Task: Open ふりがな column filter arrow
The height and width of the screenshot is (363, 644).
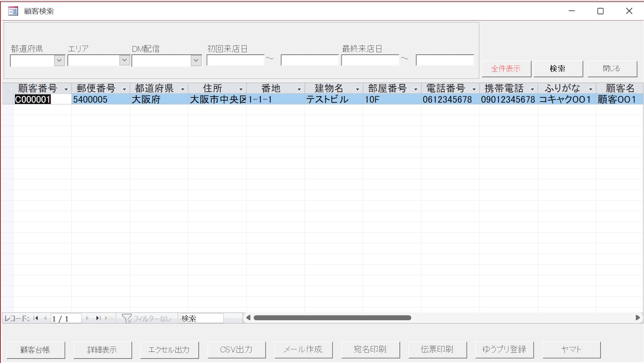Action: 591,89
